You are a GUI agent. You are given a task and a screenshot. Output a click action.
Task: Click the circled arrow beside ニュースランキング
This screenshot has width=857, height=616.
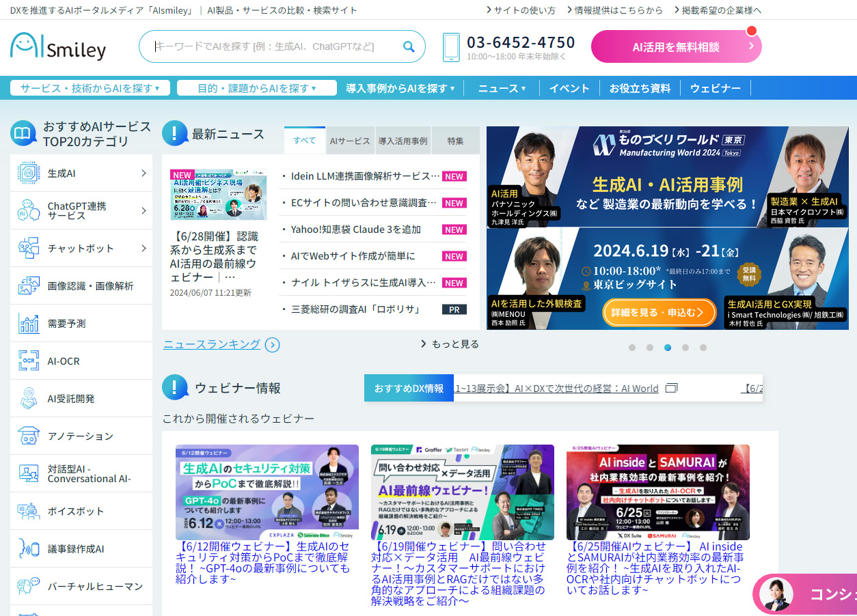click(x=272, y=345)
